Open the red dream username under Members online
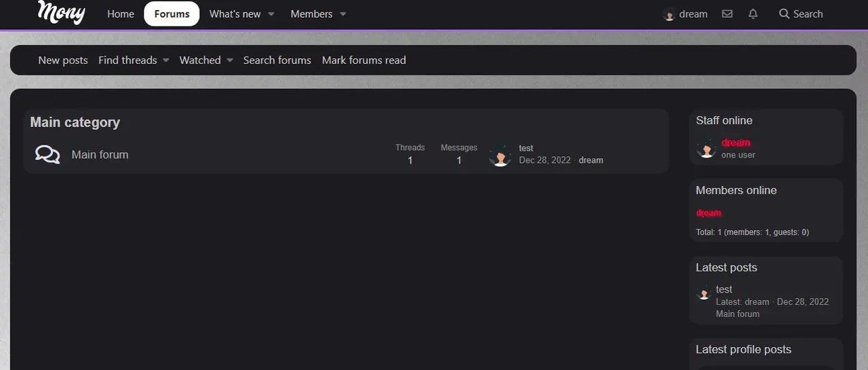 pos(709,212)
